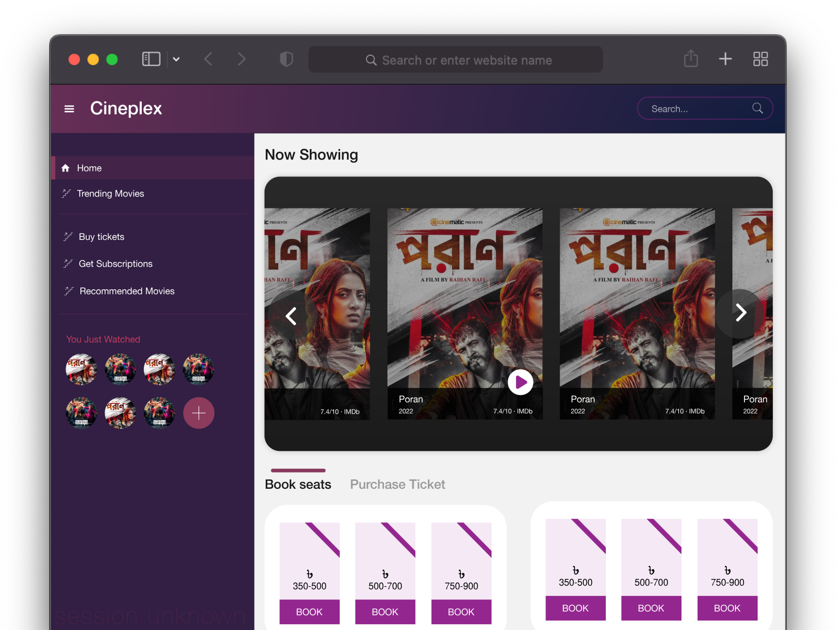This screenshot has width=840, height=630.
Task: Switch to the Purchase Ticket tab
Action: [x=397, y=484]
